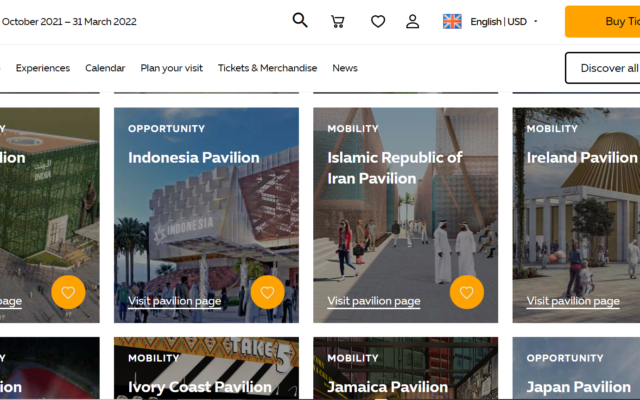
Task: Click the Islamic Republic of Iran Pavilion title
Action: click(x=395, y=168)
